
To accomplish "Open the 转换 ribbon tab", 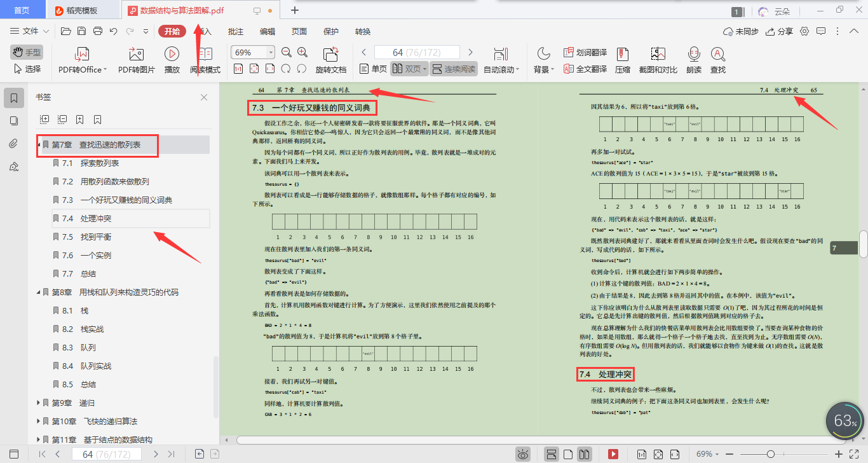I will [x=363, y=31].
